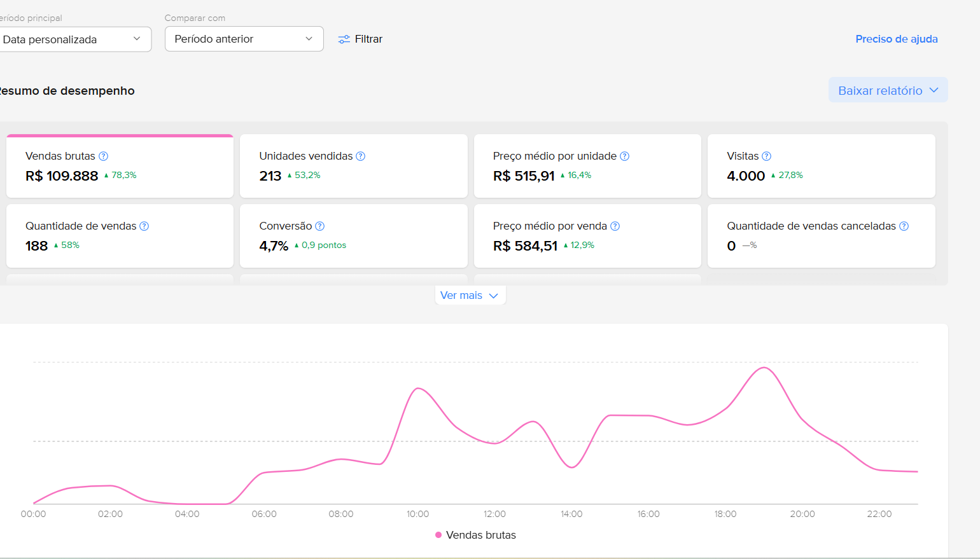Click the Filtrar button

[x=360, y=39]
